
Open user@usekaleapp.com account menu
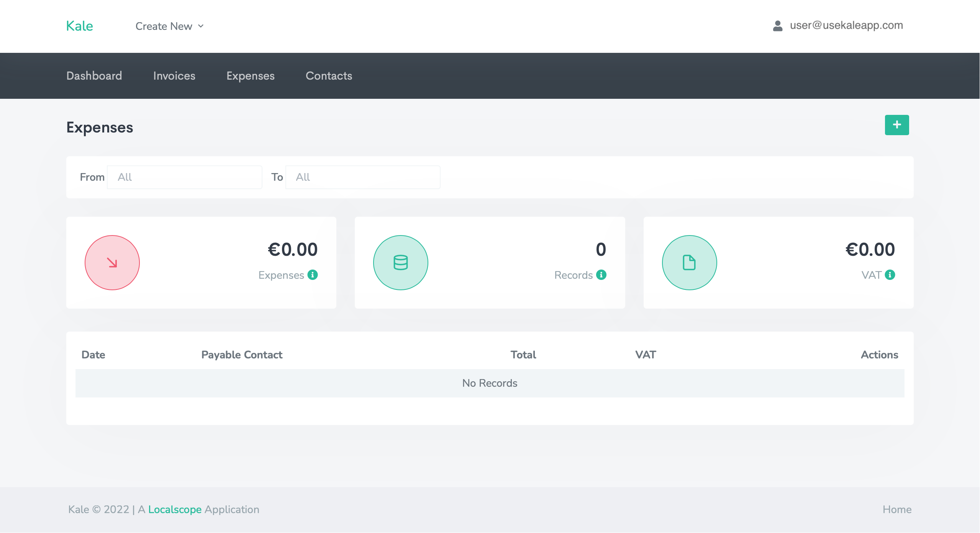click(846, 25)
